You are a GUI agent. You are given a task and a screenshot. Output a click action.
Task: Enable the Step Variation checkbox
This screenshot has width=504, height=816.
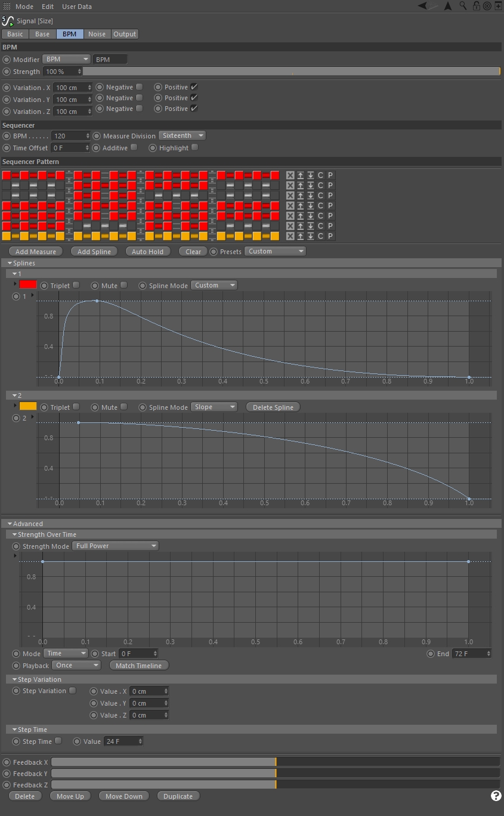[x=72, y=691]
